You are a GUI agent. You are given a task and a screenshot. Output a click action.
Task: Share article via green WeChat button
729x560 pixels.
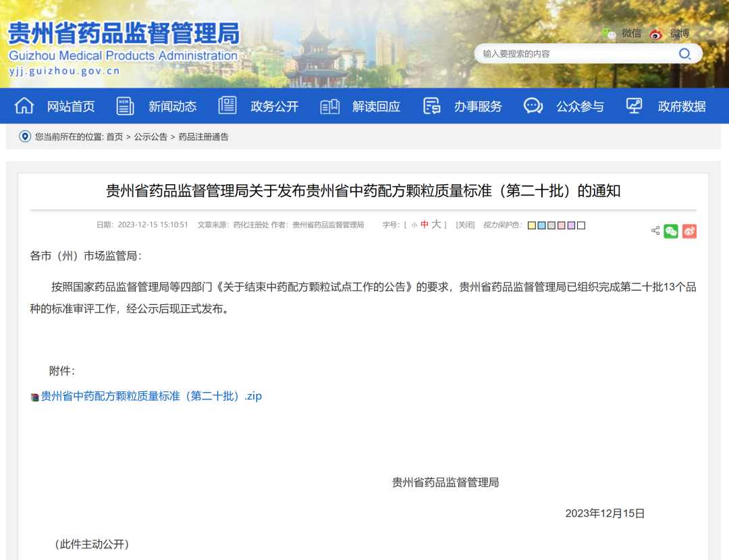tap(671, 231)
